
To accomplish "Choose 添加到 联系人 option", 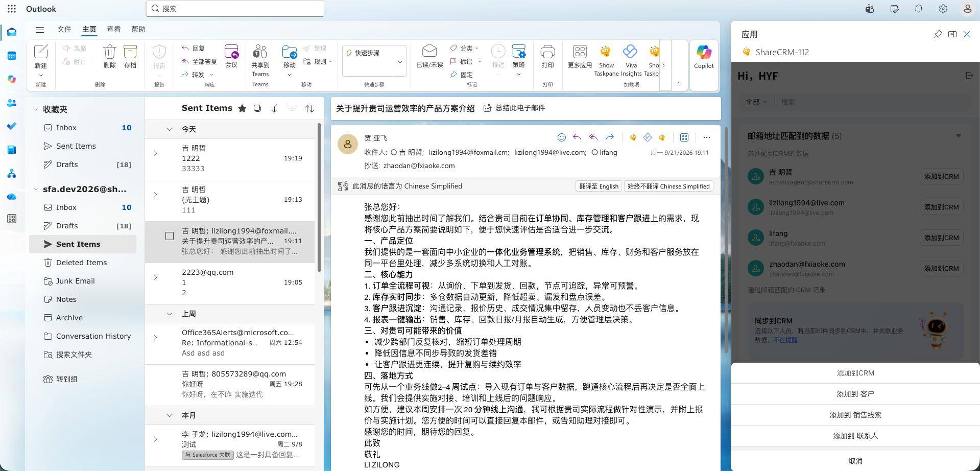I will pyautogui.click(x=855, y=436).
